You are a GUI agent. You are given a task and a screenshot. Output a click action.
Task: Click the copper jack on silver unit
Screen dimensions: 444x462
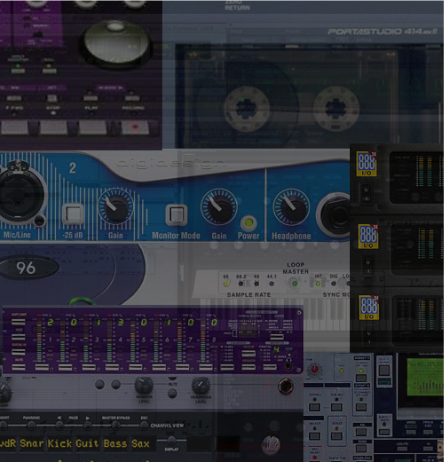coord(286,386)
